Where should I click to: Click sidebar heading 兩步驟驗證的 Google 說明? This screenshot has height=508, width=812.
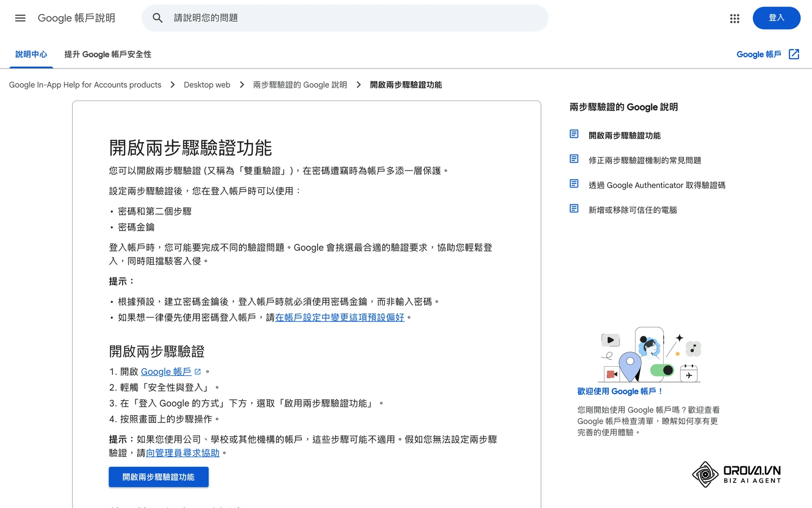623,107
